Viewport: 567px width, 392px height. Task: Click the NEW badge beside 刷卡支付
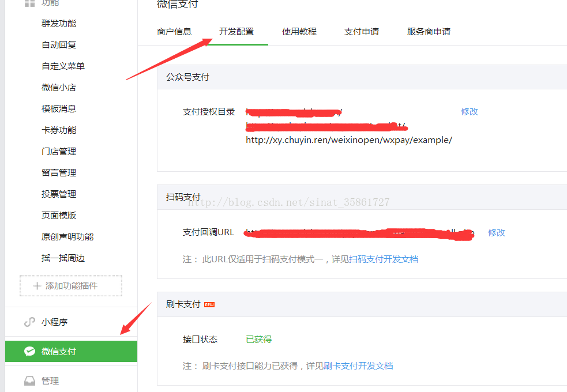pyautogui.click(x=209, y=304)
